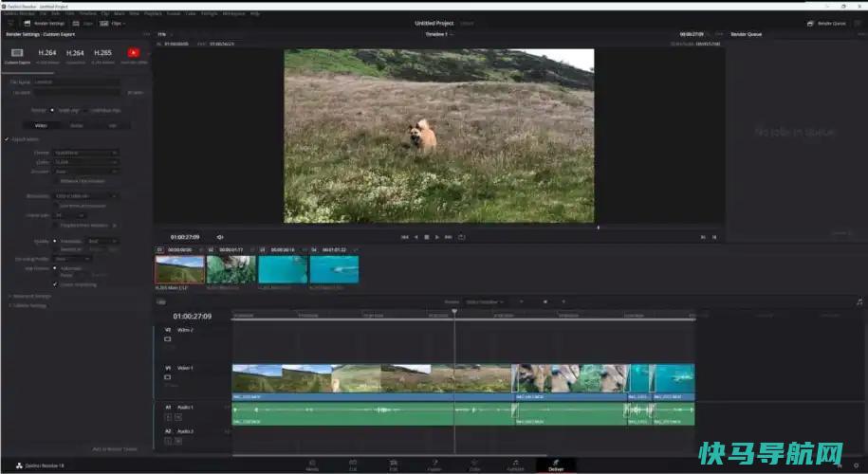868x474 pixels.
Task: Select the Custom Export preset icon
Action: (17, 53)
